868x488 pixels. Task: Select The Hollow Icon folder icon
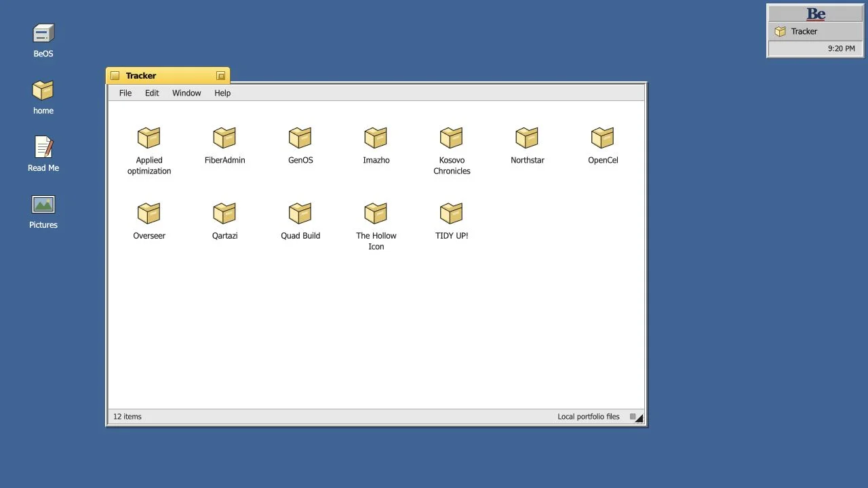(x=376, y=213)
